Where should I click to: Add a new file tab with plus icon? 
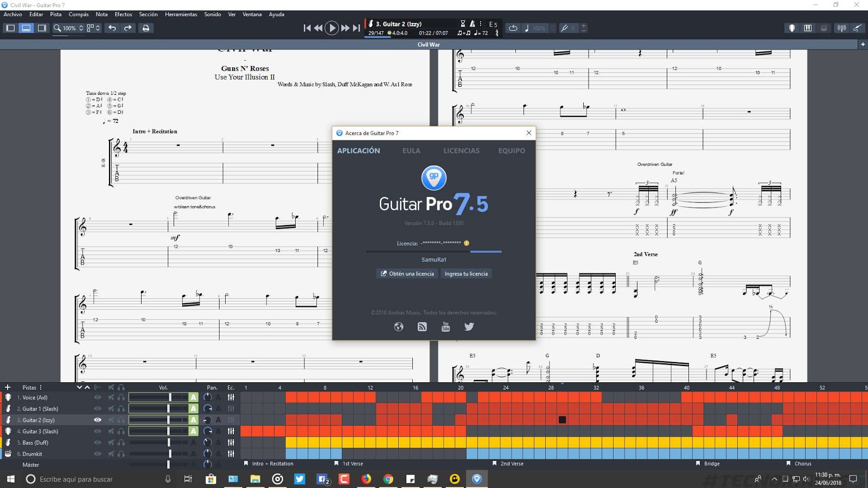pyautogui.click(x=863, y=44)
